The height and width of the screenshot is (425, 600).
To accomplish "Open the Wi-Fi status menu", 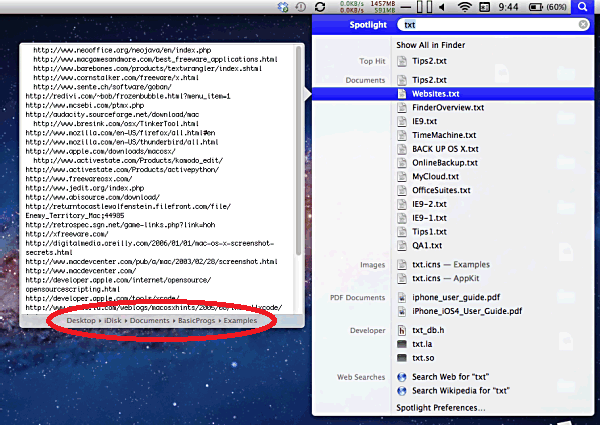I will [x=465, y=7].
